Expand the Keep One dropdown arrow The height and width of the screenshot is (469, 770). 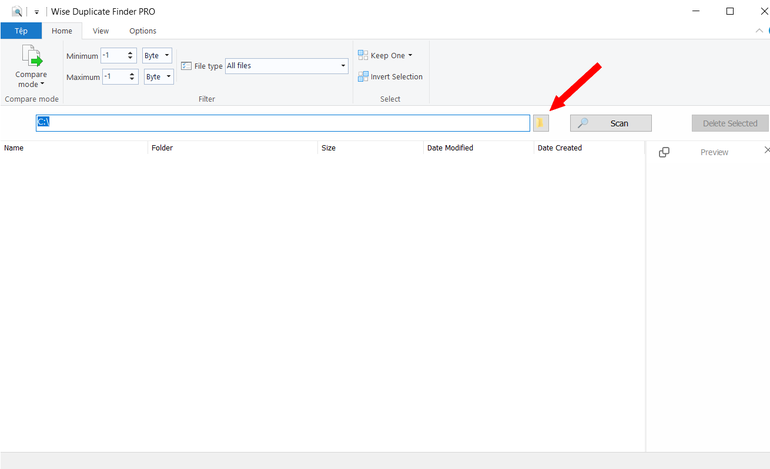(x=411, y=55)
